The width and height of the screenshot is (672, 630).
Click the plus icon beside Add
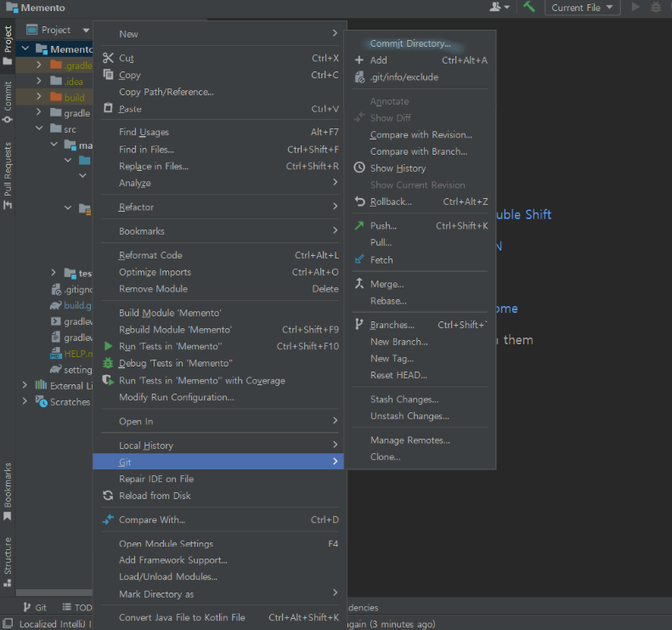(359, 60)
